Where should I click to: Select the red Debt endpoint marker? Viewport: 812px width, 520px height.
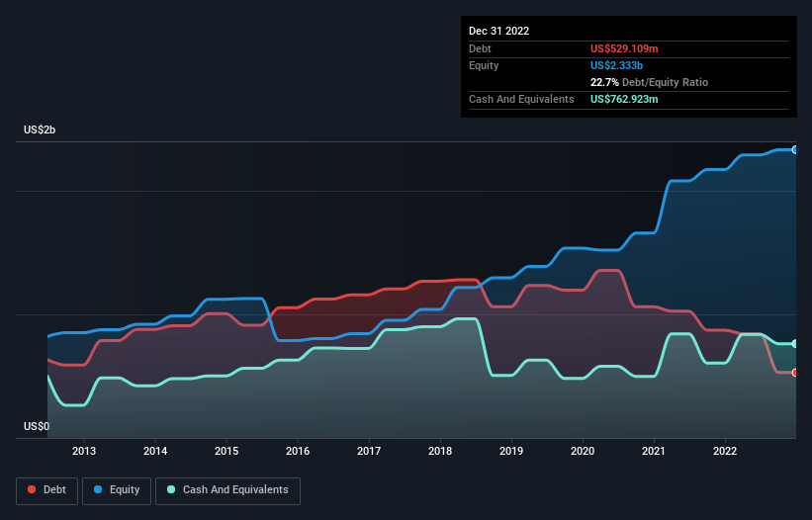[795, 373]
